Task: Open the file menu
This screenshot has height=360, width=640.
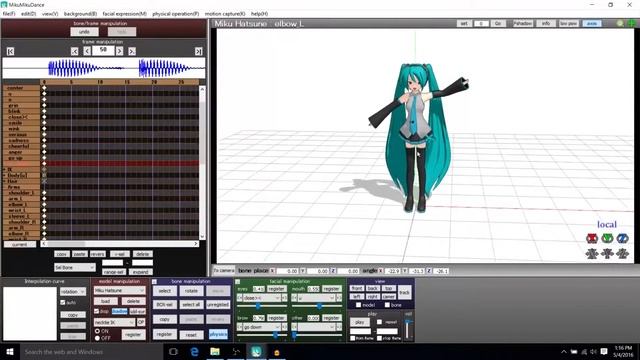Action: [x=9, y=14]
